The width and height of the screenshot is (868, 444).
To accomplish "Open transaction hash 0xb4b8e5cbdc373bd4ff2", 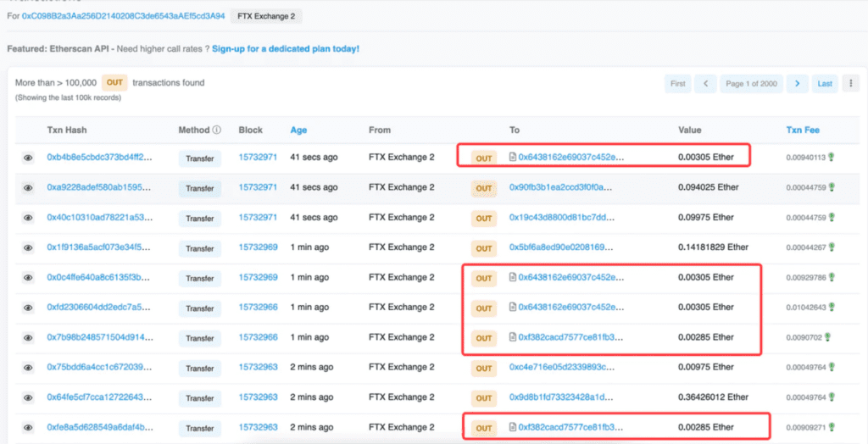I will (100, 158).
